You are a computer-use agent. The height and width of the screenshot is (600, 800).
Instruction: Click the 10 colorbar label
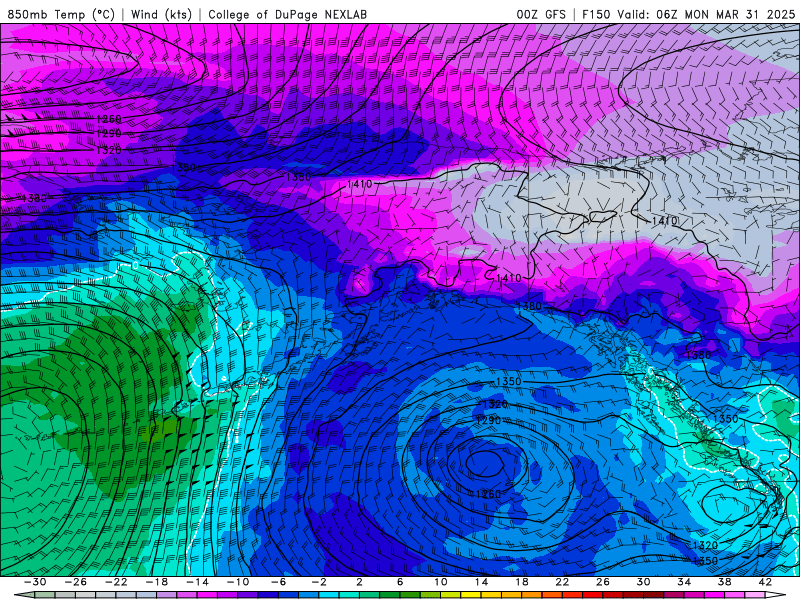[441, 582]
